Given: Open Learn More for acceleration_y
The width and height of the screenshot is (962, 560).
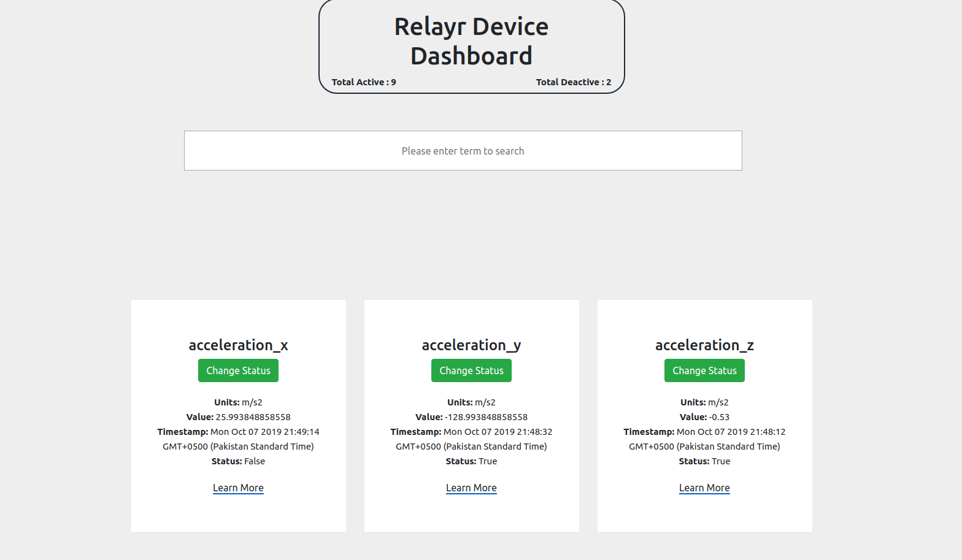Looking at the screenshot, I should pyautogui.click(x=471, y=488).
